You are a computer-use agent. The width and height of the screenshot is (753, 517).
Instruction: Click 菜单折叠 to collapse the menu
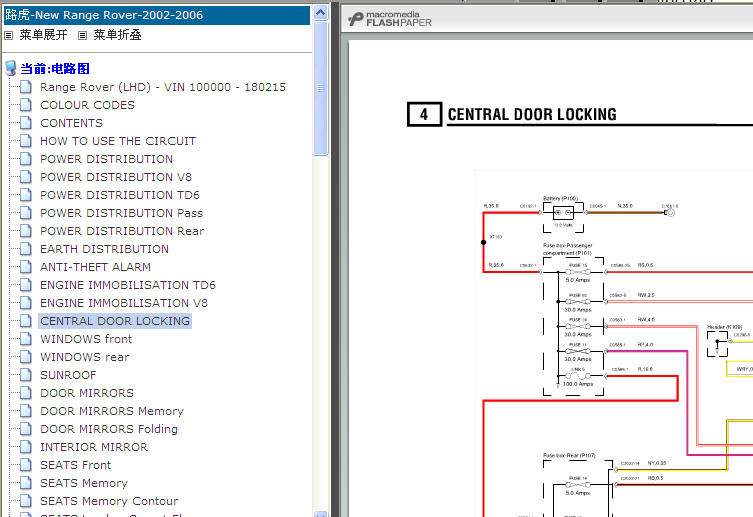(x=117, y=35)
